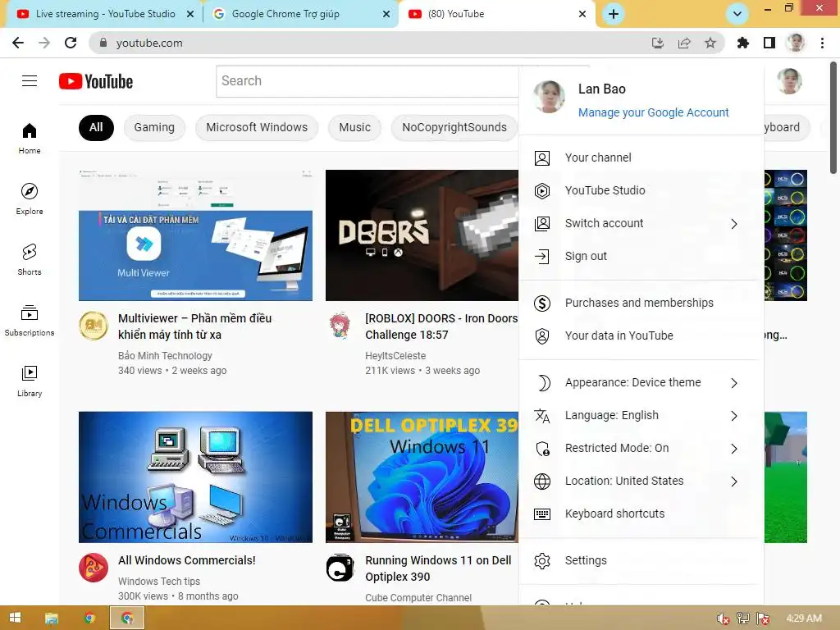Open Keyboard shortcuts entry
Viewport: 840px width, 630px height.
pos(641,514)
